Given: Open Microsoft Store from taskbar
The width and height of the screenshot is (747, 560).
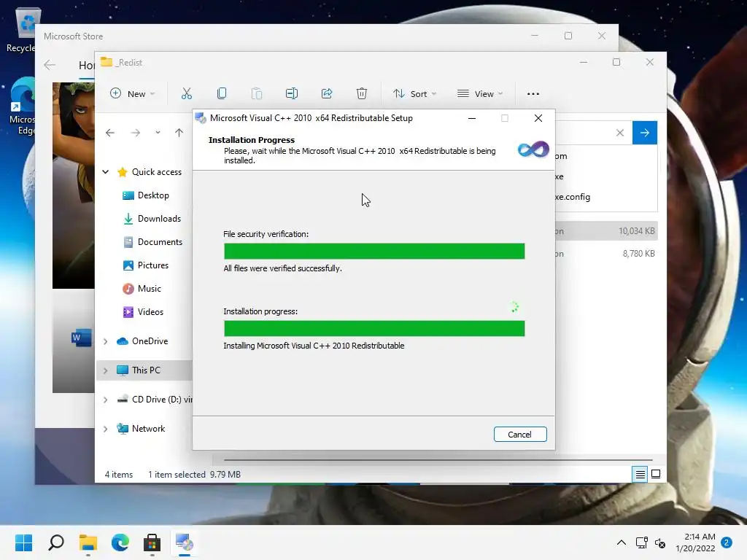Looking at the screenshot, I should tap(152, 542).
